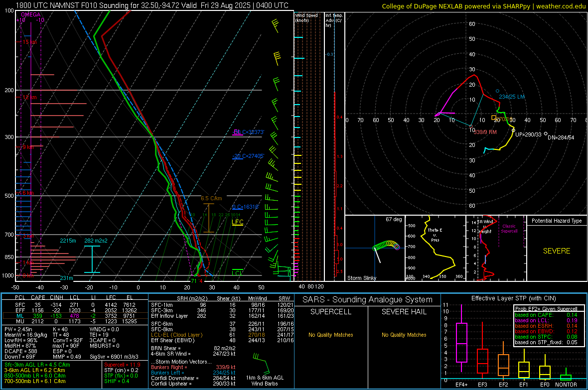Click the '6.5 C/km' lapse rate label
588x390 pixels.
tap(211, 198)
